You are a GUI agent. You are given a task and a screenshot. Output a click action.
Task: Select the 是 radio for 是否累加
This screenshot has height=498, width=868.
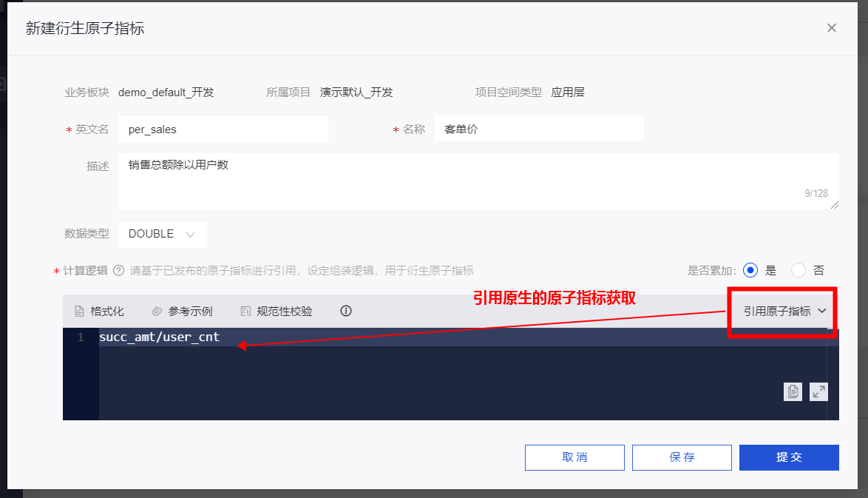tap(750, 269)
